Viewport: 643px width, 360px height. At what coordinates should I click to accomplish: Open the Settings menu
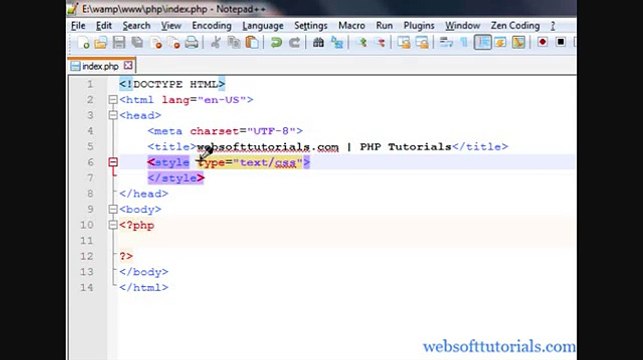[x=310, y=26]
